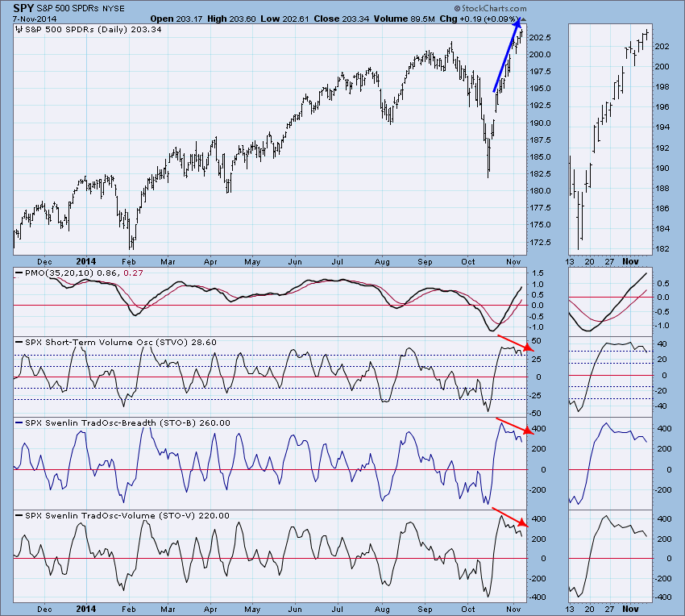The width and height of the screenshot is (685, 616).
Task: Click the 202 label on the zoomed price panel
Action: (x=662, y=46)
